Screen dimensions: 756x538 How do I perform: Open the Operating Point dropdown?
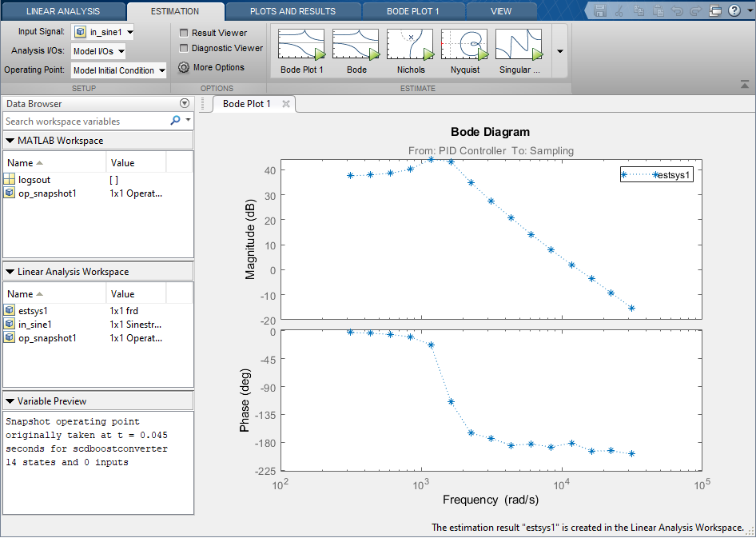pos(118,70)
